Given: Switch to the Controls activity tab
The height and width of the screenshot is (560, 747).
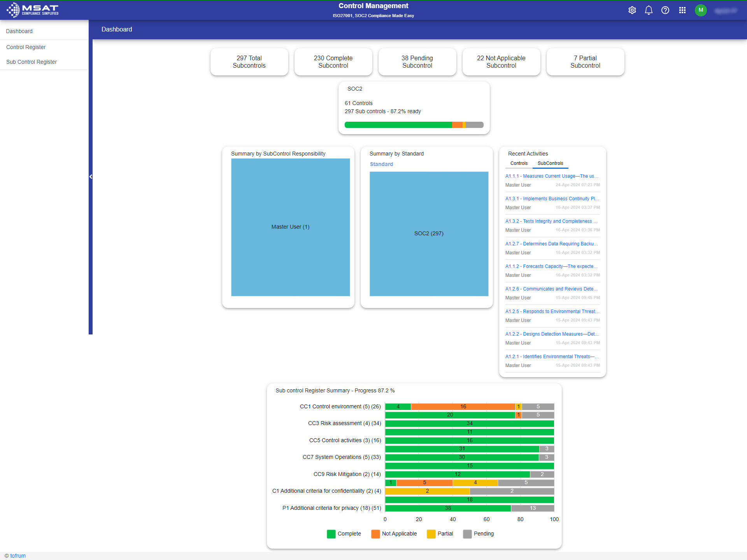Looking at the screenshot, I should (x=519, y=163).
